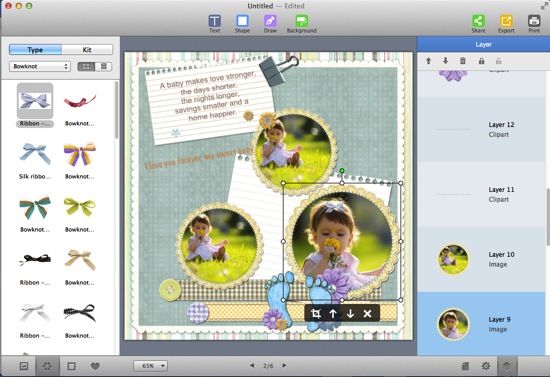Toggle the Layer panel icon
Viewport: 550px width, 377px height.
point(507,366)
